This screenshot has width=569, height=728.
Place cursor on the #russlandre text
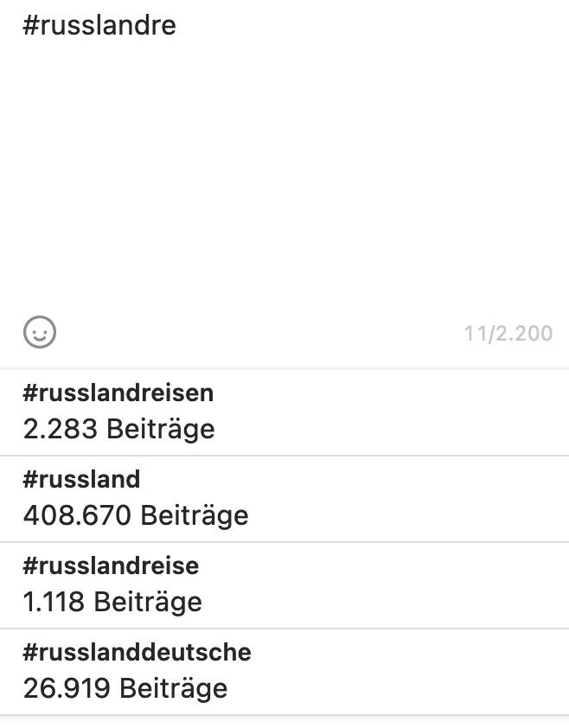pos(99,25)
